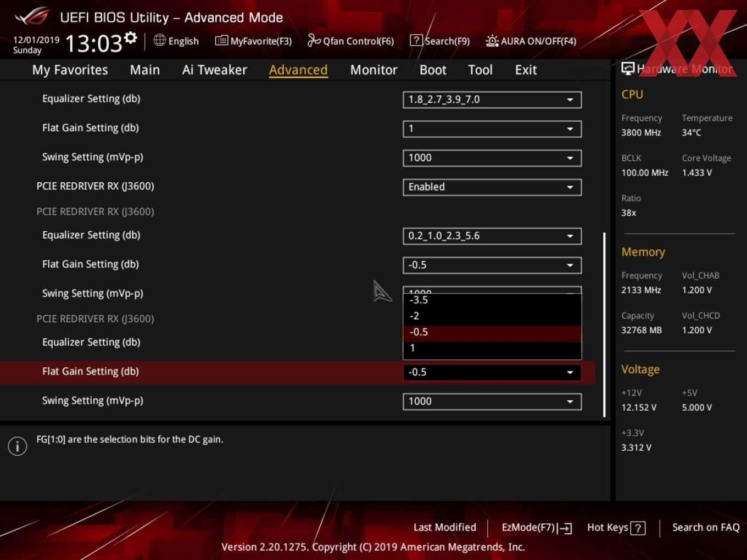Click the EzMode arrow icon
Screen dimensions: 747x560
point(565,528)
